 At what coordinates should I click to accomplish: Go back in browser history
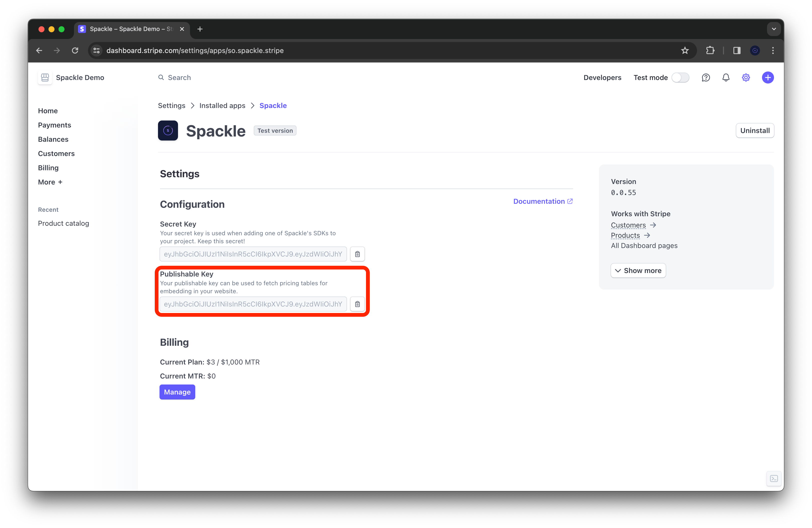pyautogui.click(x=39, y=50)
